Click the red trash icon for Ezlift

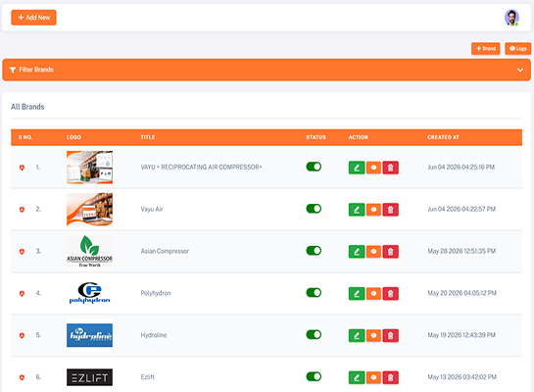pos(390,377)
